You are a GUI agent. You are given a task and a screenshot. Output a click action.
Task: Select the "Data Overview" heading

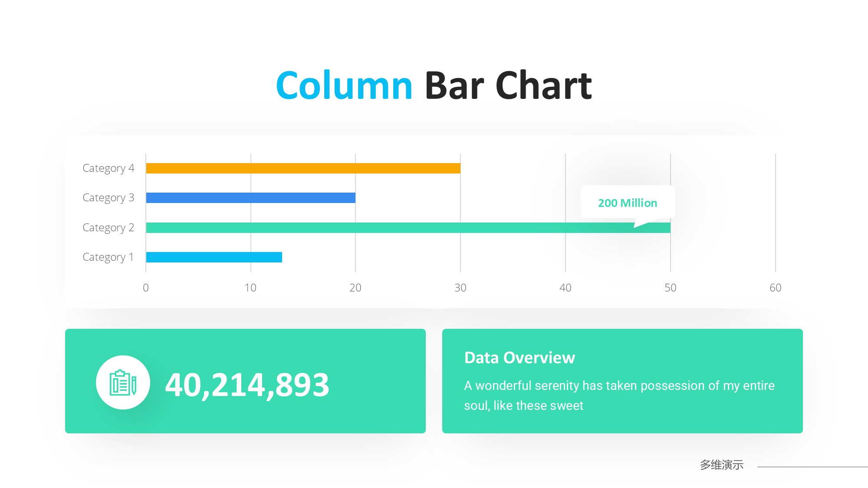pyautogui.click(x=519, y=358)
